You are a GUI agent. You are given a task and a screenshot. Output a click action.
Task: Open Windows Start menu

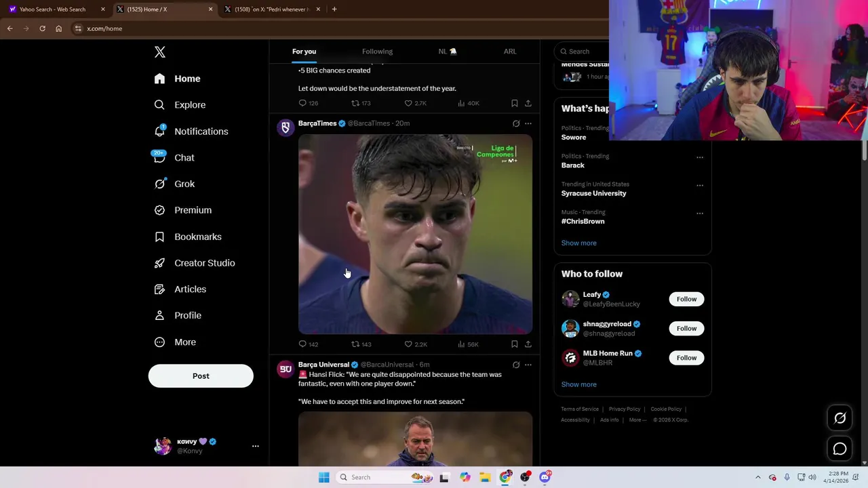(324, 477)
